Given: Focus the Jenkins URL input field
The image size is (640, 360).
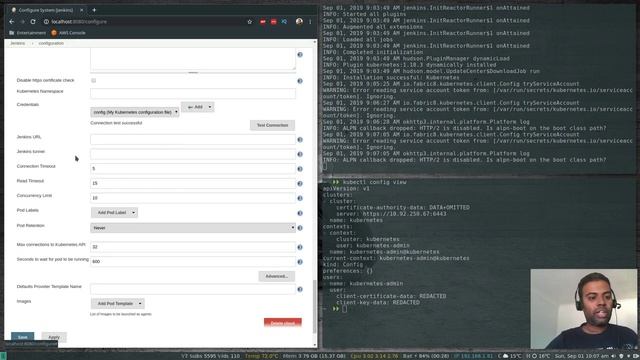Looking at the screenshot, I should (193, 140).
